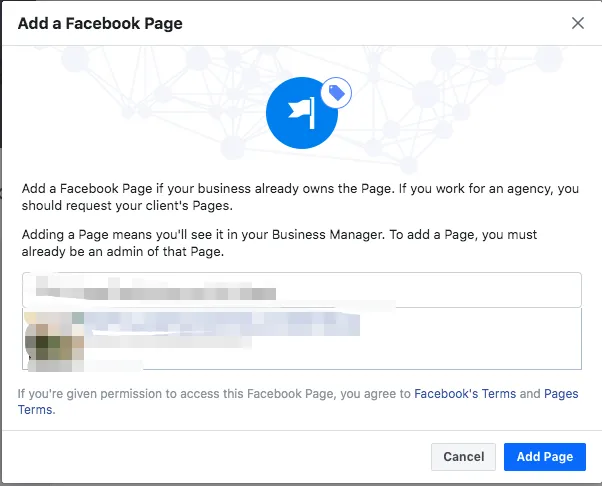Confirm with the Add Page button
Screen dimensions: 602x486
pyautogui.click(x=545, y=456)
